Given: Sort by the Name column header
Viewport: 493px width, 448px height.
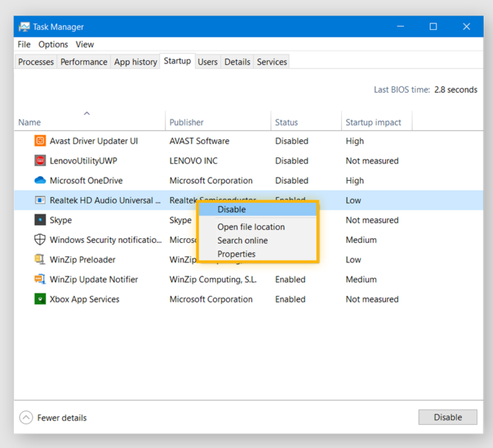Looking at the screenshot, I should click(90, 120).
